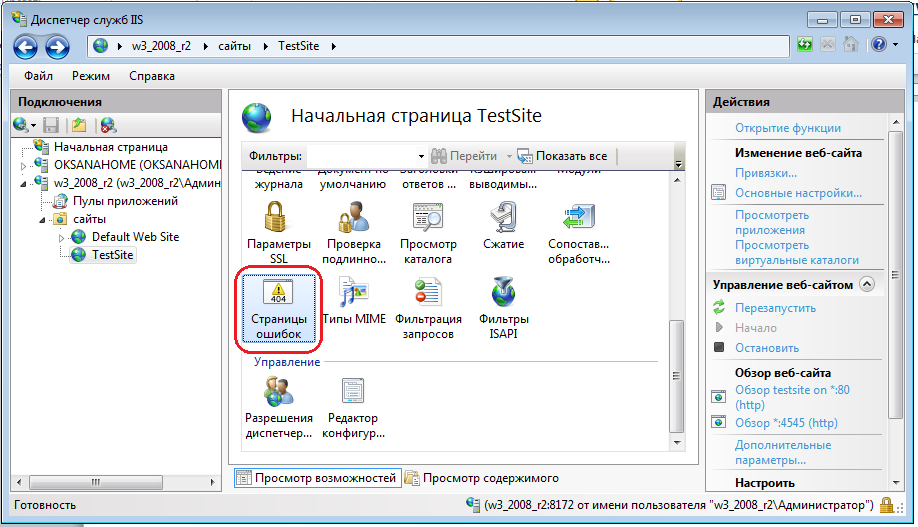Click the open folder icon in Подключения
The height and width of the screenshot is (527, 918).
pyautogui.click(x=79, y=125)
